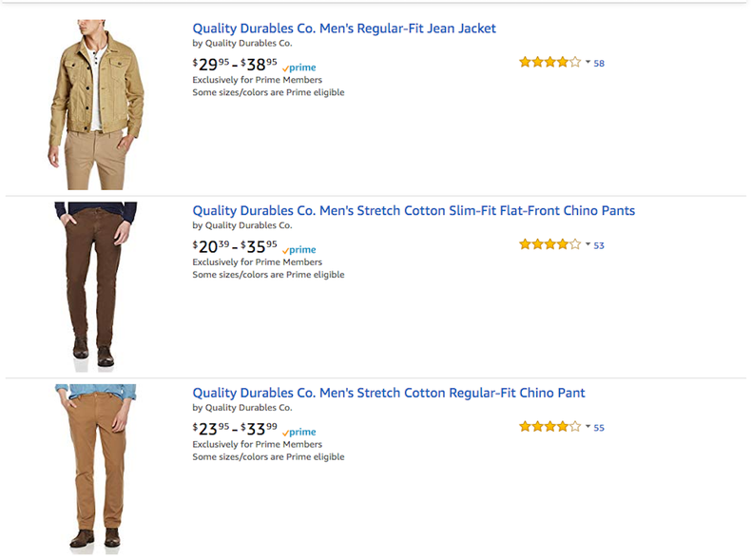Open the 58 reviews link for Jean Jacket

(599, 64)
